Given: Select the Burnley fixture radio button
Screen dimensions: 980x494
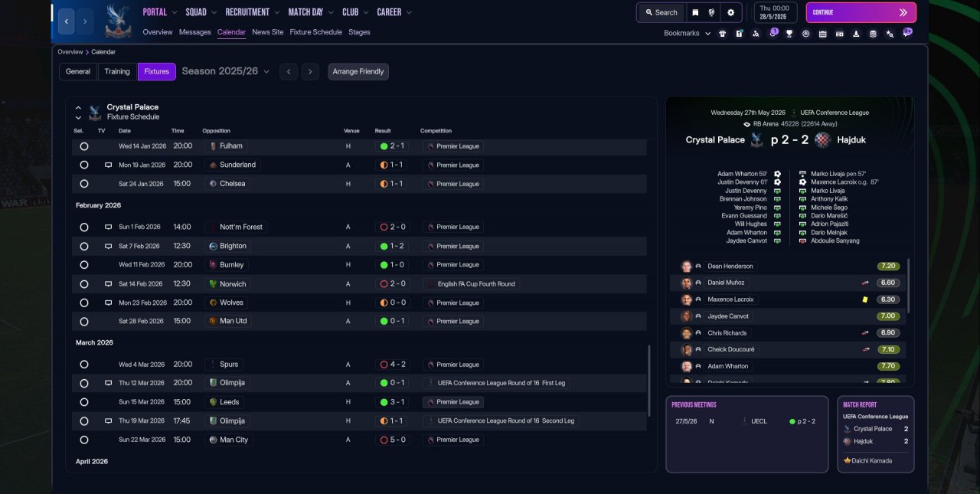Looking at the screenshot, I should click(x=84, y=265).
